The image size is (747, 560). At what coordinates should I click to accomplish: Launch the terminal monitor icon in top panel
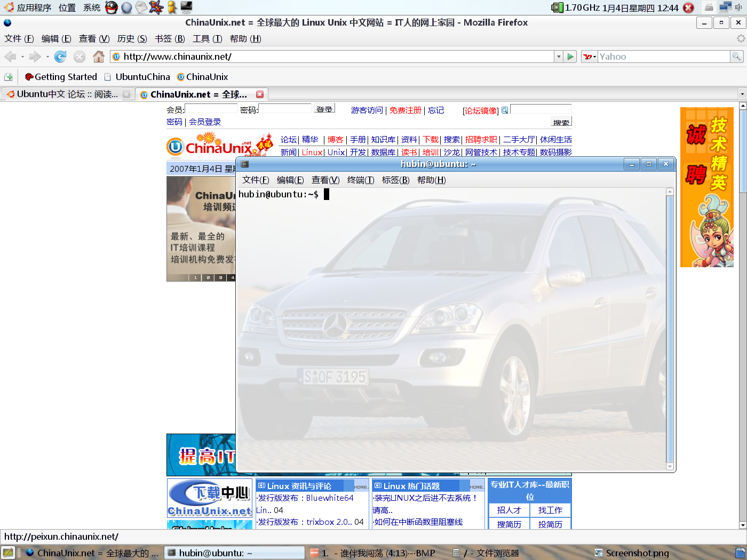point(186,7)
